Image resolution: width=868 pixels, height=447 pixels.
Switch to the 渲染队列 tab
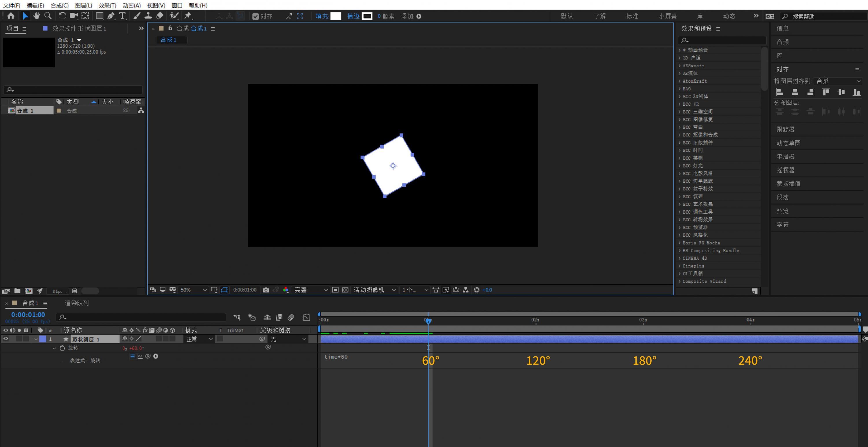tap(76, 303)
